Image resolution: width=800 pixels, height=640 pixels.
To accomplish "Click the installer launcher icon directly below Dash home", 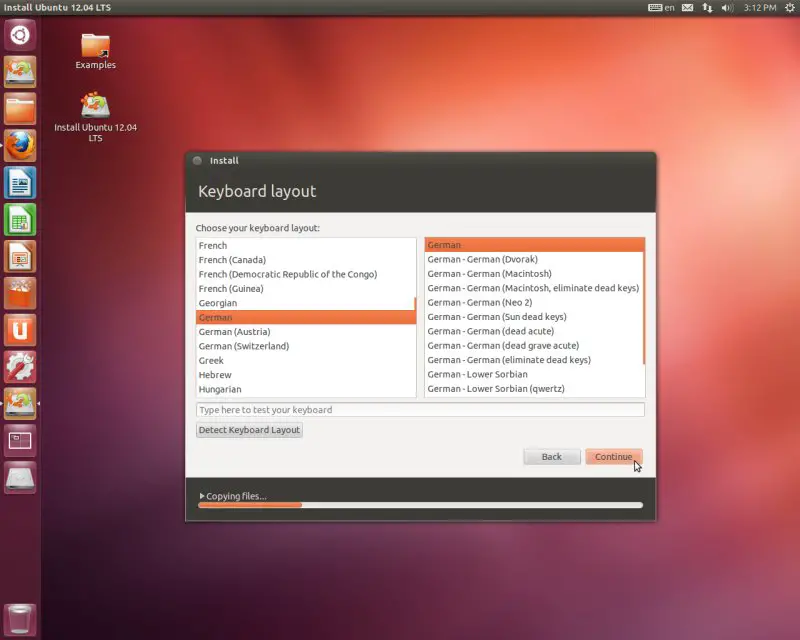I will 20,72.
